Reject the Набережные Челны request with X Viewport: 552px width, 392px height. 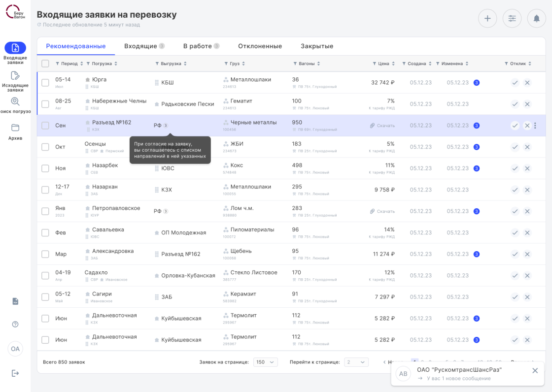[527, 104]
